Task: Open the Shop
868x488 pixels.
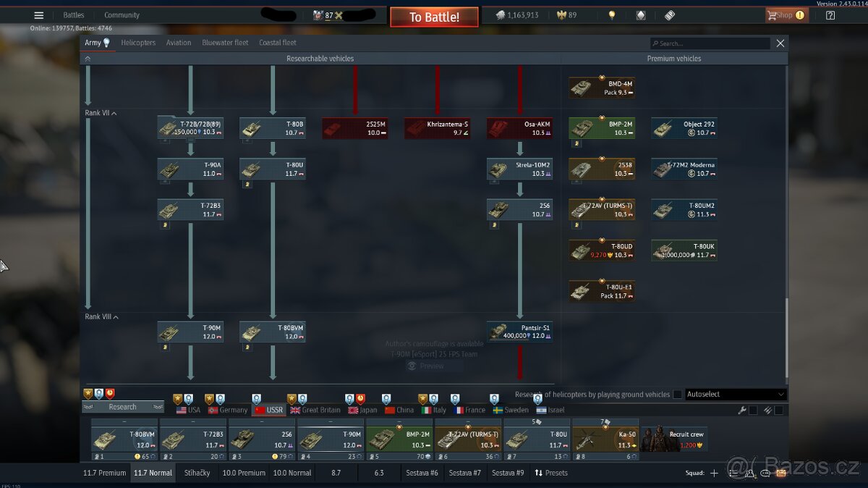Action: pyautogui.click(x=787, y=15)
